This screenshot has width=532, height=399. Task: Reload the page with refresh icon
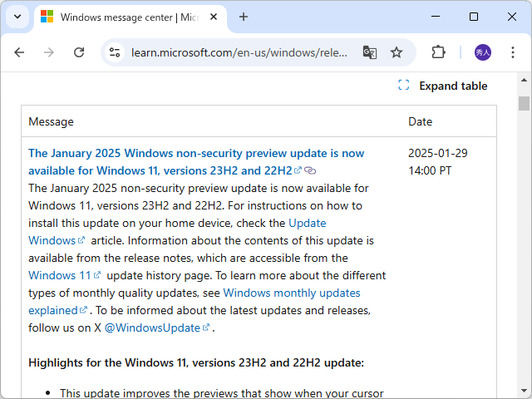point(79,52)
